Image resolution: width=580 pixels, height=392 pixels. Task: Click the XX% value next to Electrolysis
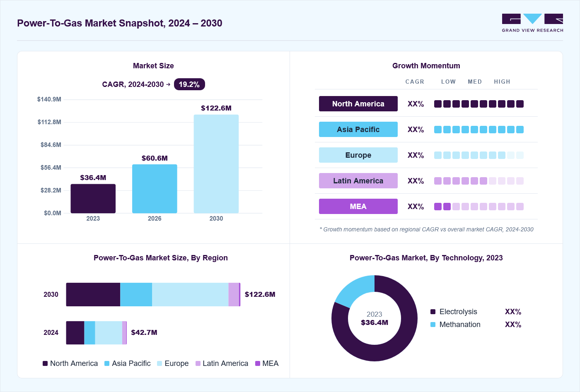513,312
